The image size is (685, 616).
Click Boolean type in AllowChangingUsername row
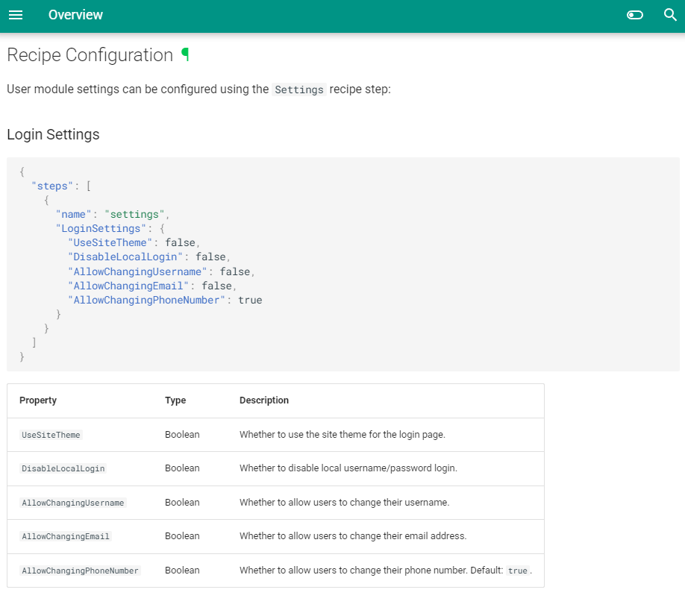tap(182, 503)
